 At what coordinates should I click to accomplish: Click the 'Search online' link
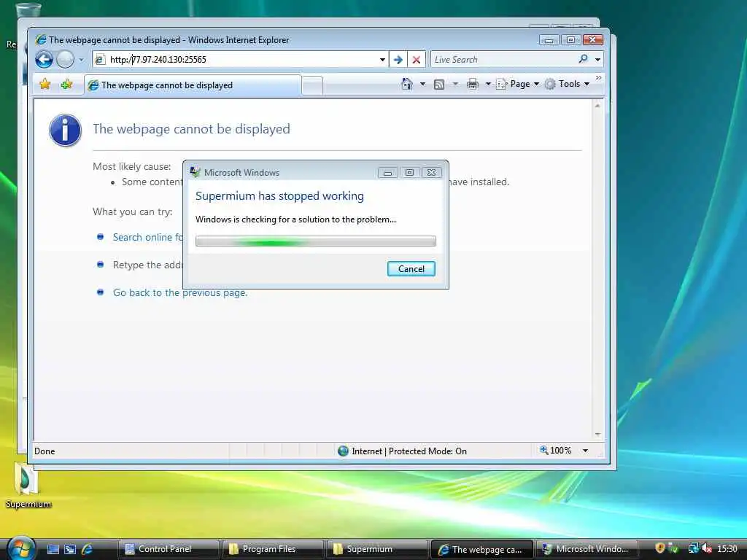point(147,237)
